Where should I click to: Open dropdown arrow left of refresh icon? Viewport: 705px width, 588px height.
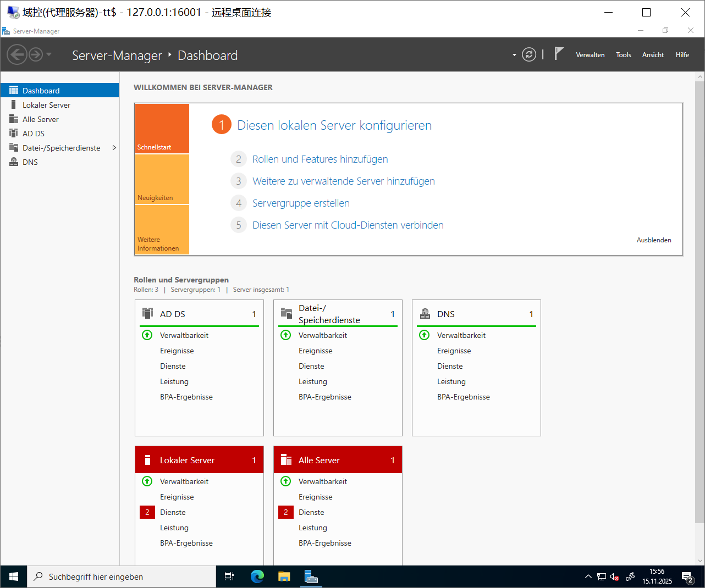[514, 55]
